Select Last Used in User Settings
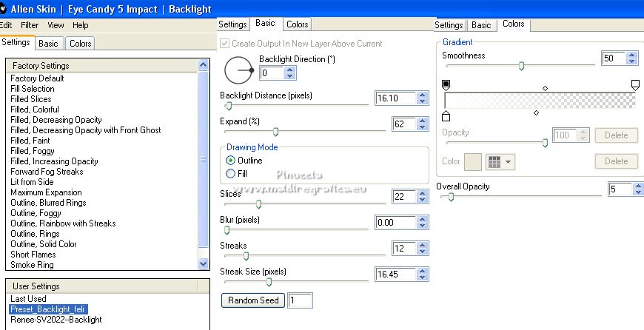Image resolution: width=644 pixels, height=330 pixels. [x=28, y=299]
